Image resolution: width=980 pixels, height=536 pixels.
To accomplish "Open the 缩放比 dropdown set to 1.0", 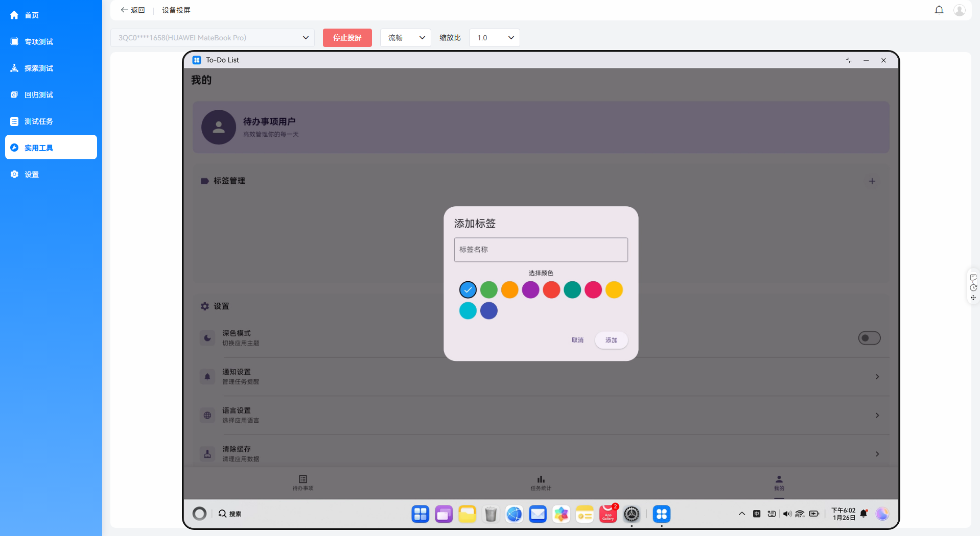I will click(494, 37).
